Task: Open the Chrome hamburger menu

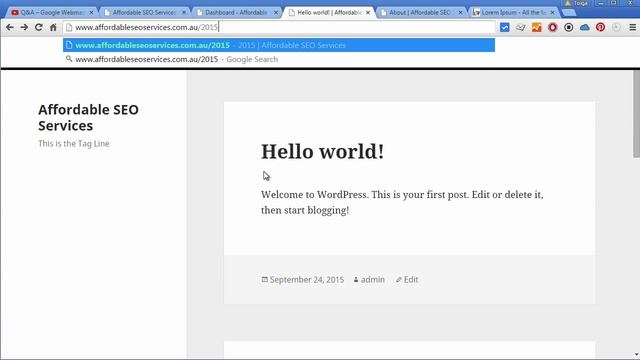Action: tap(633, 27)
